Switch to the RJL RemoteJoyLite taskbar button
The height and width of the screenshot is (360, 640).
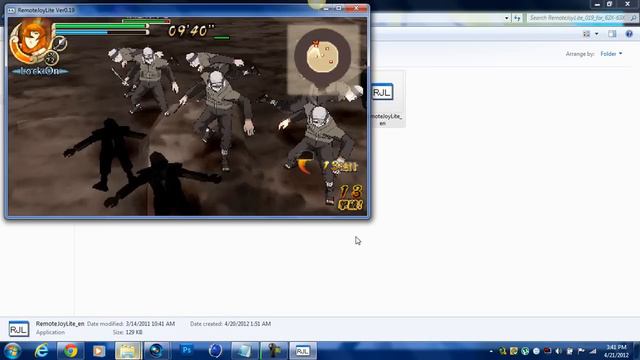(302, 351)
